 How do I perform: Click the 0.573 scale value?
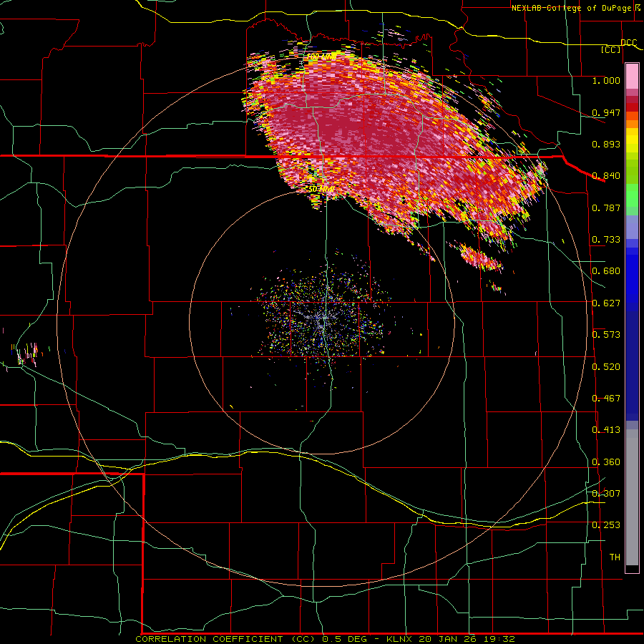606,335
